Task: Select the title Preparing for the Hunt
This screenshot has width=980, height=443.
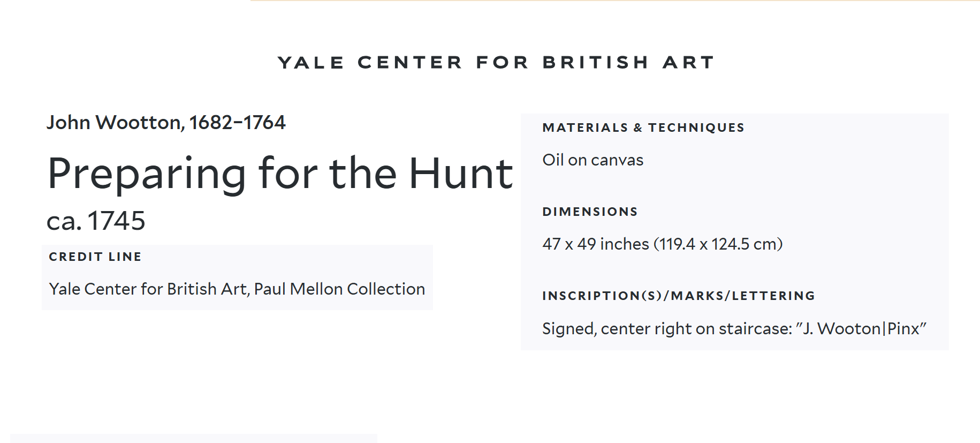Action: 280,174
